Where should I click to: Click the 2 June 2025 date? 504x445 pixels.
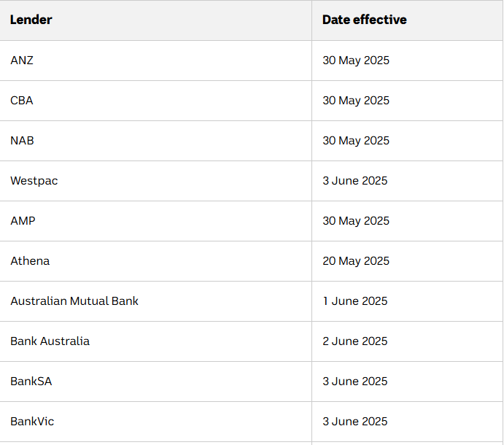coord(355,341)
